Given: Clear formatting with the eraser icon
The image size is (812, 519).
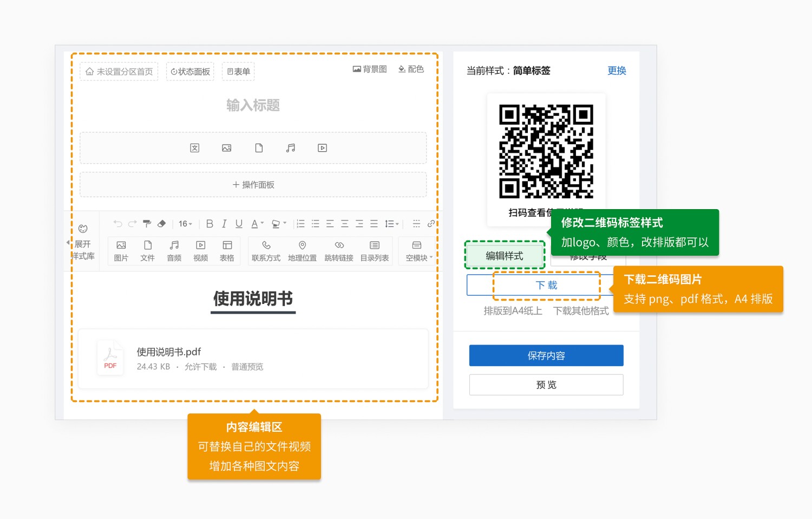Looking at the screenshot, I should pos(161,224).
